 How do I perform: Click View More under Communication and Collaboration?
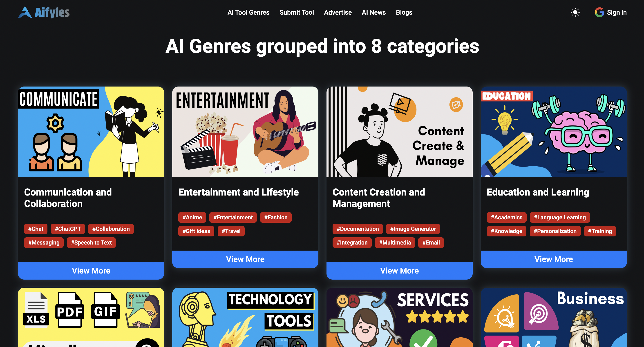(x=91, y=271)
